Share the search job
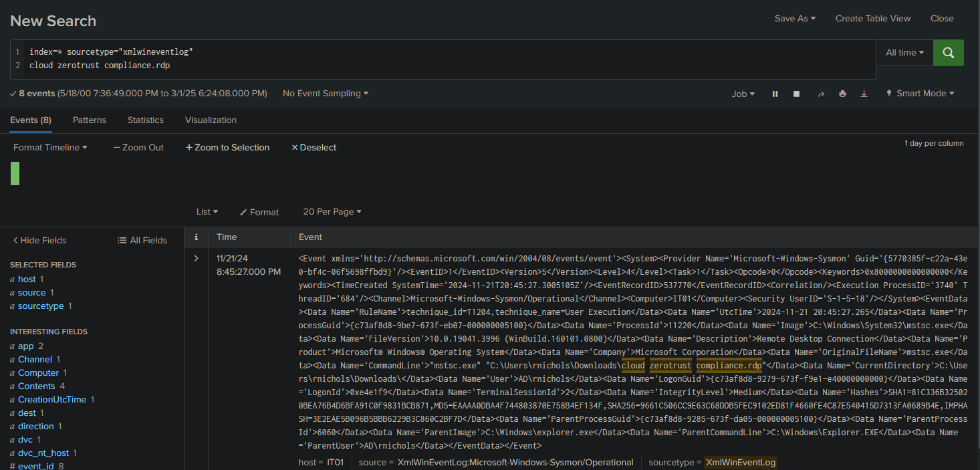980x470 pixels. coord(821,94)
